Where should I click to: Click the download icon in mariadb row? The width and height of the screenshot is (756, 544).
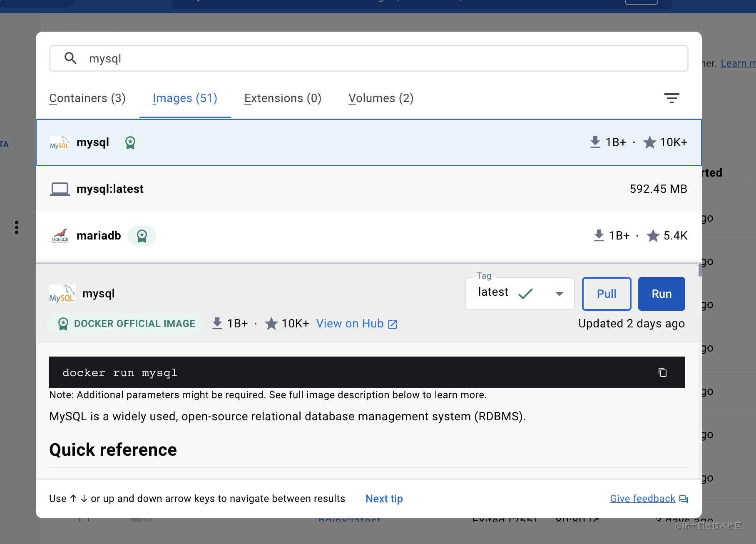[x=599, y=236]
